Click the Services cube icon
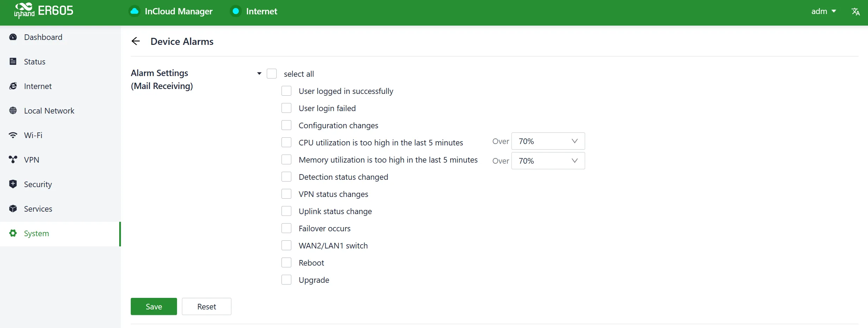Viewport: 868px width, 328px height. click(x=13, y=209)
